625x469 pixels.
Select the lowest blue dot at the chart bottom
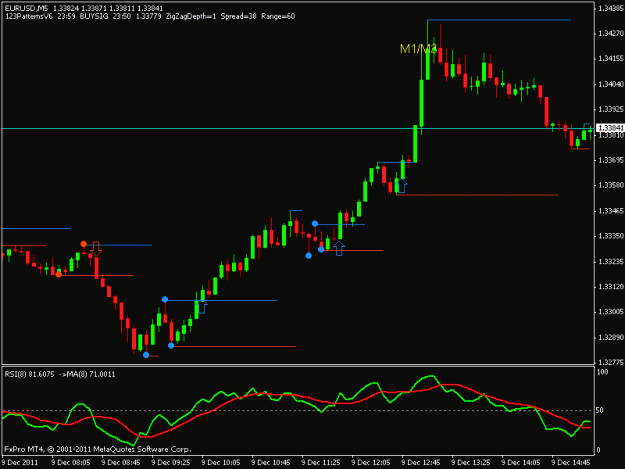click(146, 355)
